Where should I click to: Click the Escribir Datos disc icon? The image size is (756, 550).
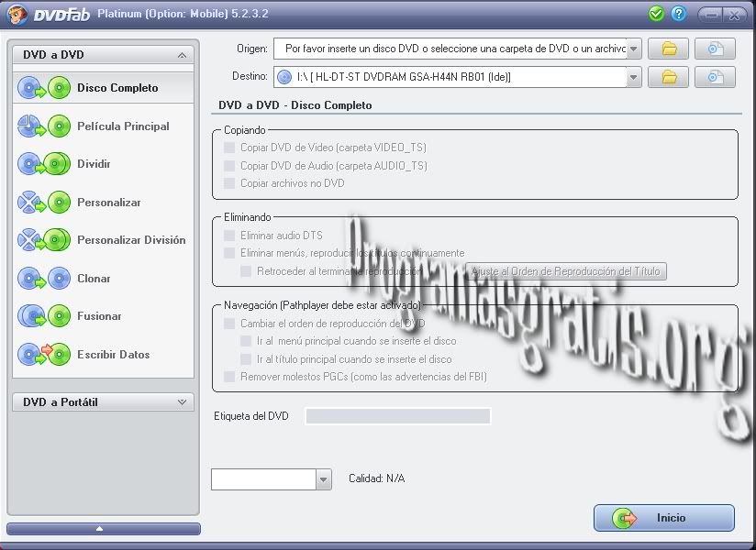[44, 354]
